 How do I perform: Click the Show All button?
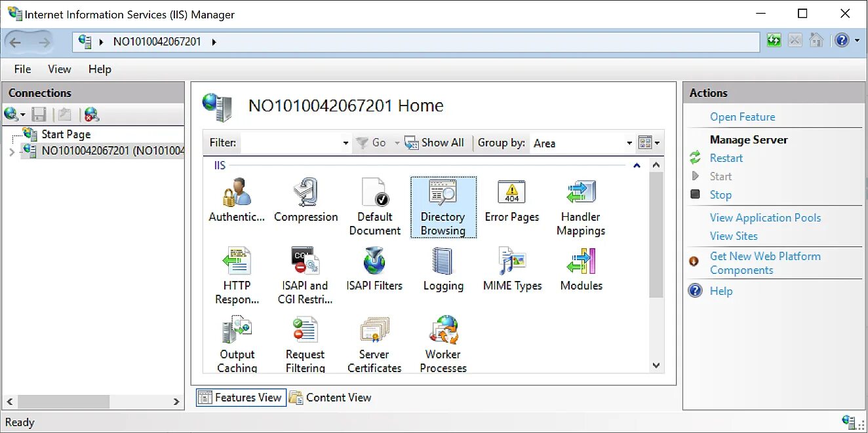coord(435,143)
